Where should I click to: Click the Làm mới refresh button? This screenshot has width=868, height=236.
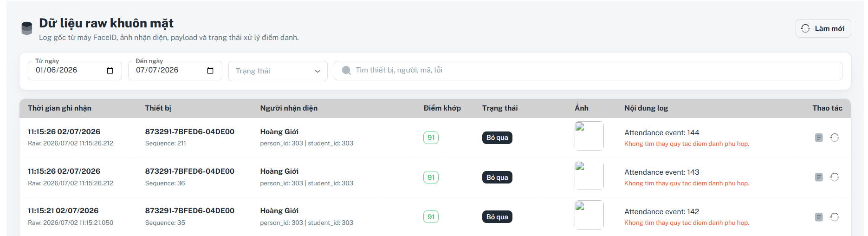pyautogui.click(x=823, y=28)
